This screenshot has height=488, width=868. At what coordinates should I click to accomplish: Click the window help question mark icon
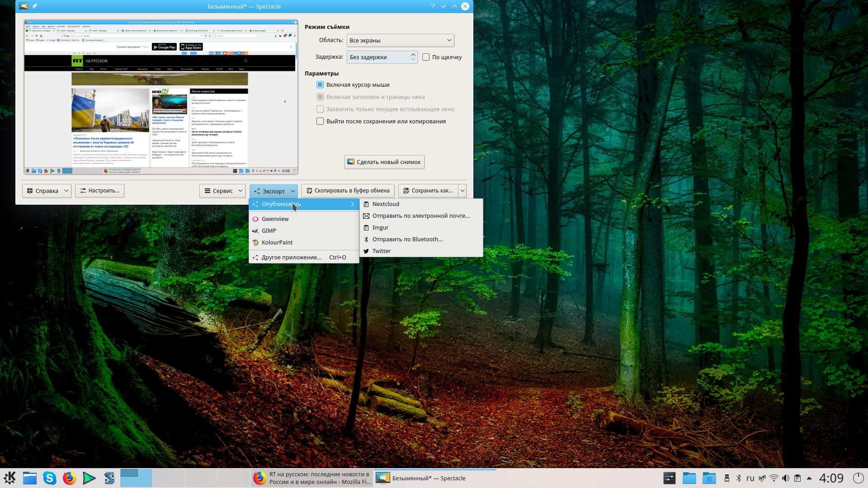click(x=432, y=6)
